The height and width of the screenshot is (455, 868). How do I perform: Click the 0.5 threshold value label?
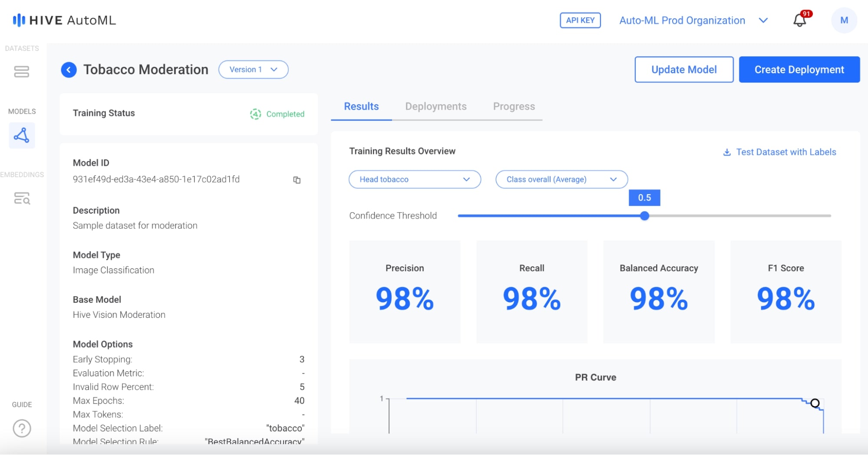[x=644, y=198]
